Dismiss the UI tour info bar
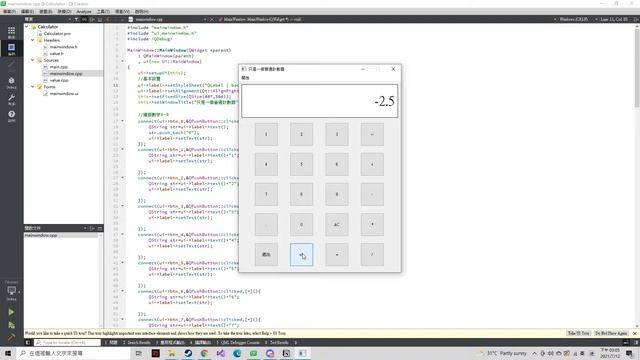640x360 pixels. click(x=635, y=333)
